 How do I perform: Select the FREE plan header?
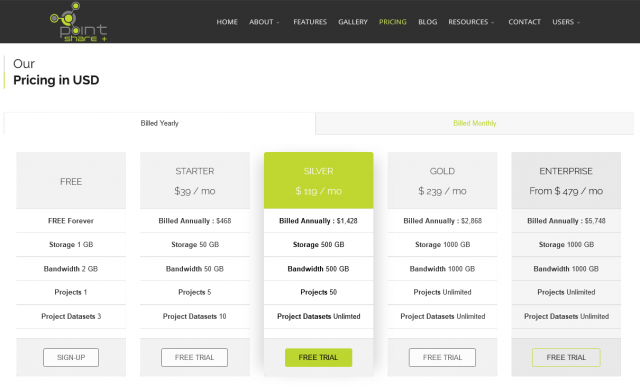coord(71,181)
